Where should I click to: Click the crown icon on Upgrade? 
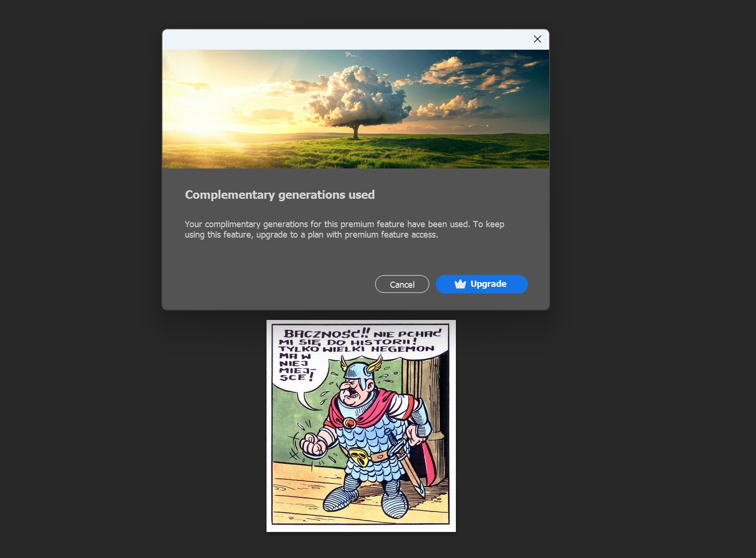460,284
